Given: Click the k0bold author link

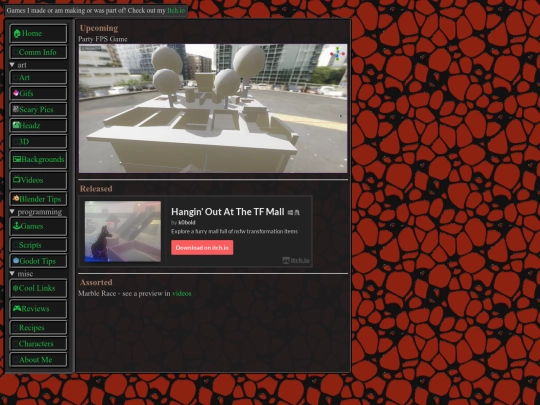Looking at the screenshot, I should pyautogui.click(x=187, y=222).
